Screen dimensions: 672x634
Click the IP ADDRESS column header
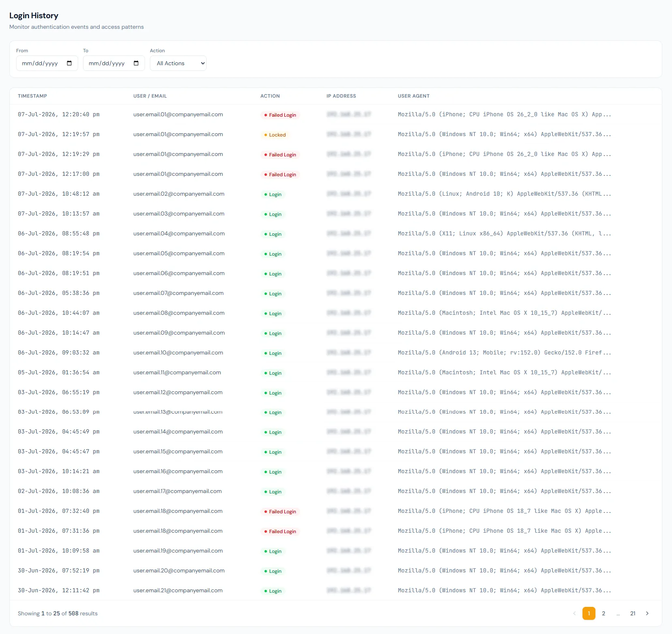pyautogui.click(x=341, y=96)
